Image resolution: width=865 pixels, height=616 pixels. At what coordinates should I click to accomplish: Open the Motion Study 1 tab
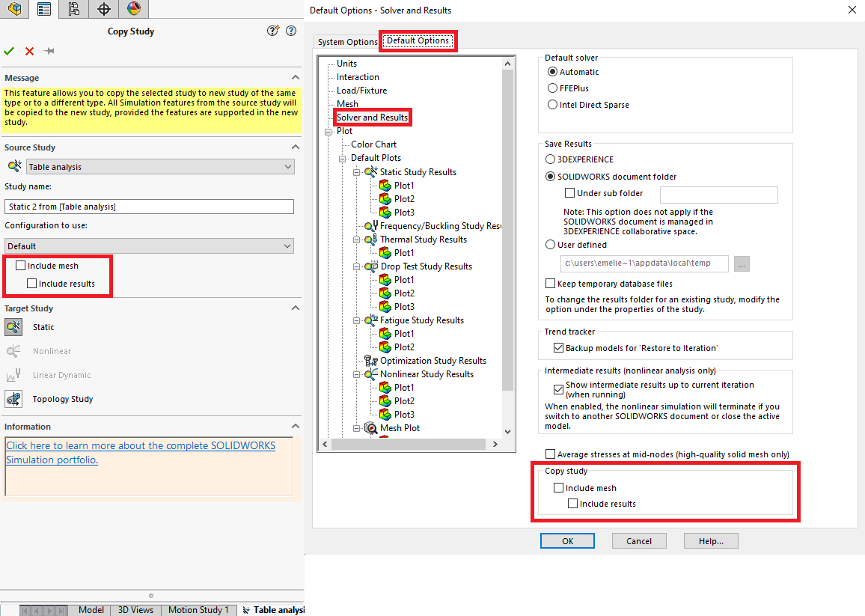[198, 610]
